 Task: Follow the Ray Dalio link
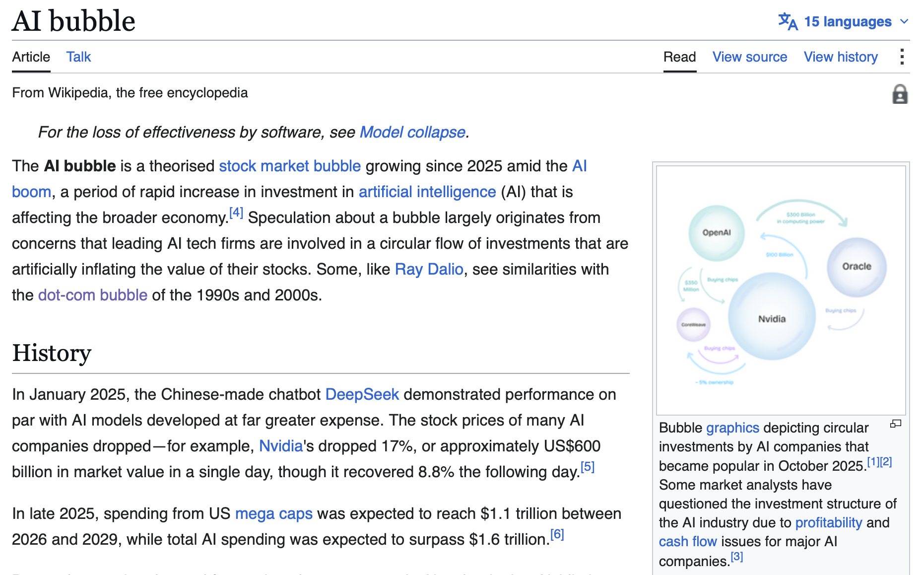pyautogui.click(x=429, y=269)
